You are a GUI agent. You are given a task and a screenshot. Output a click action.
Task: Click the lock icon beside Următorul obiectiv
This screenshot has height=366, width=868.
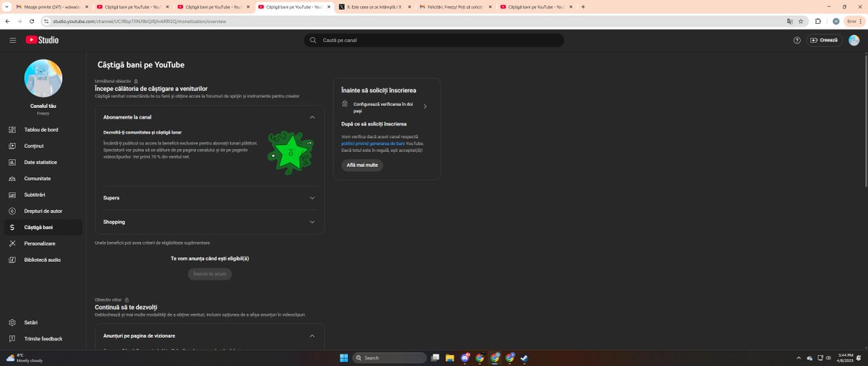136,81
